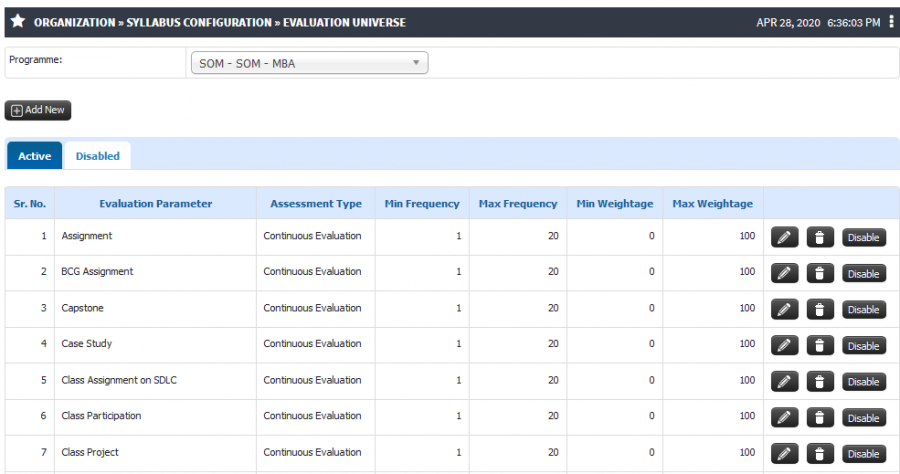This screenshot has width=900, height=474.
Task: Select the Active tab
Action: pos(34,156)
